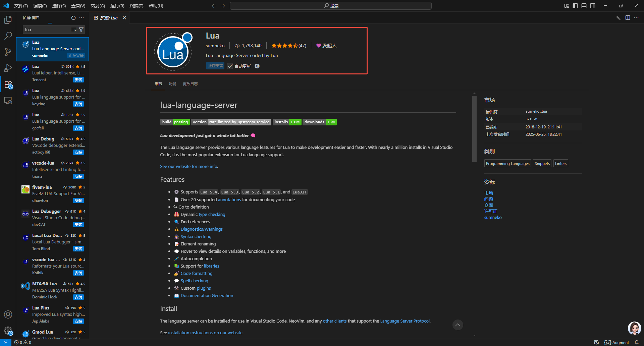Open the Explorer view in activity bar

(x=8, y=20)
